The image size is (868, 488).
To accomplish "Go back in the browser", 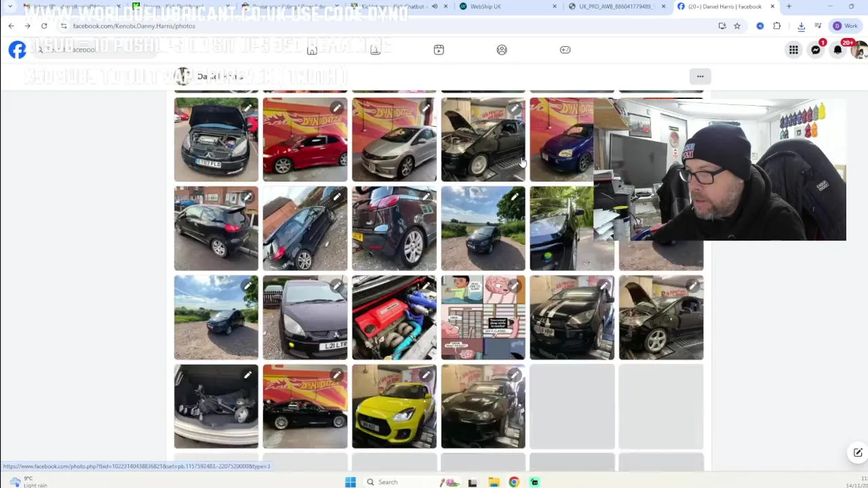I will [12, 26].
